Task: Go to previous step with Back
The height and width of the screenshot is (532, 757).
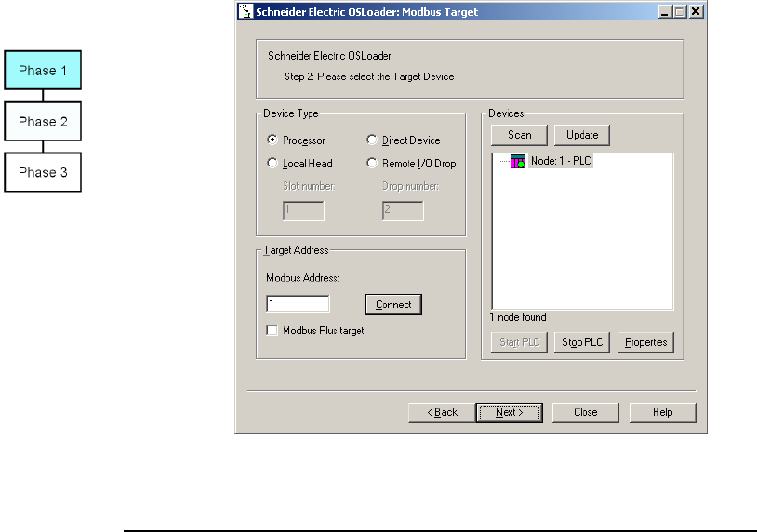Action: (x=442, y=413)
